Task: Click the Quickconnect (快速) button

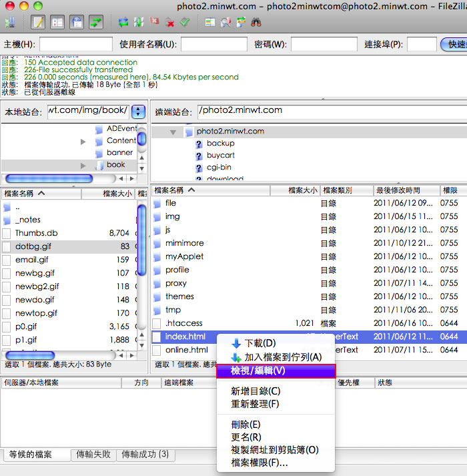Action: click(x=454, y=44)
